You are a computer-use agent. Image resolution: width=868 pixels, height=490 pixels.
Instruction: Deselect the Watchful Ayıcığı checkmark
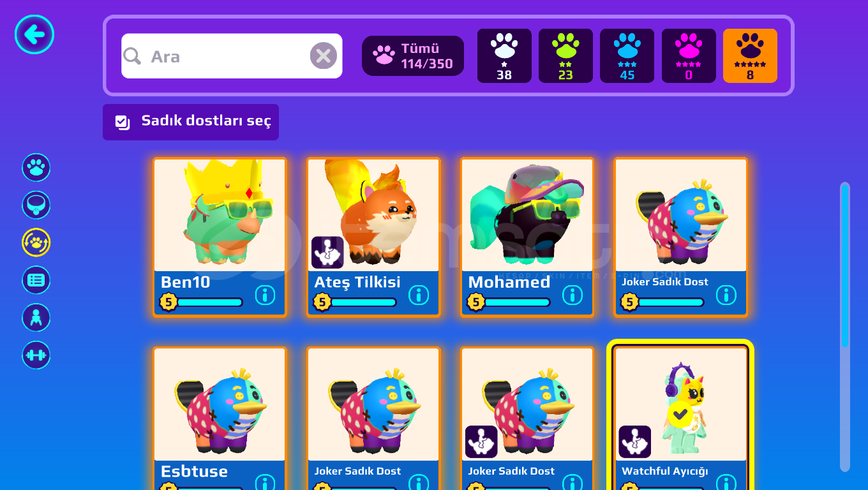click(x=680, y=415)
